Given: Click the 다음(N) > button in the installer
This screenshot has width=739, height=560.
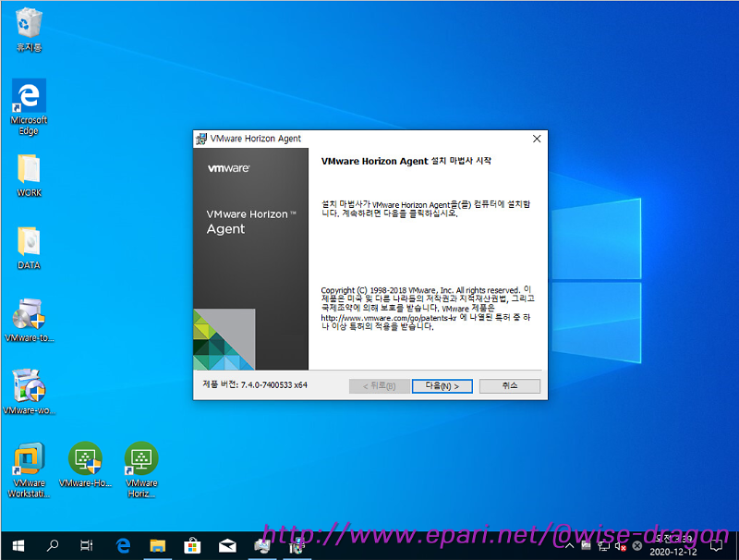Looking at the screenshot, I should (x=442, y=386).
